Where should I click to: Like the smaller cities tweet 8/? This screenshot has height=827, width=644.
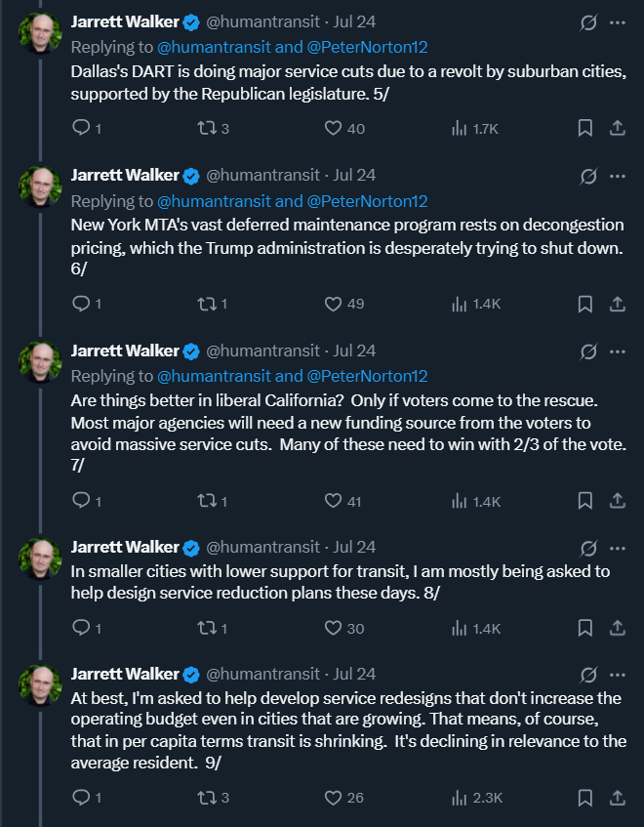pyautogui.click(x=333, y=629)
